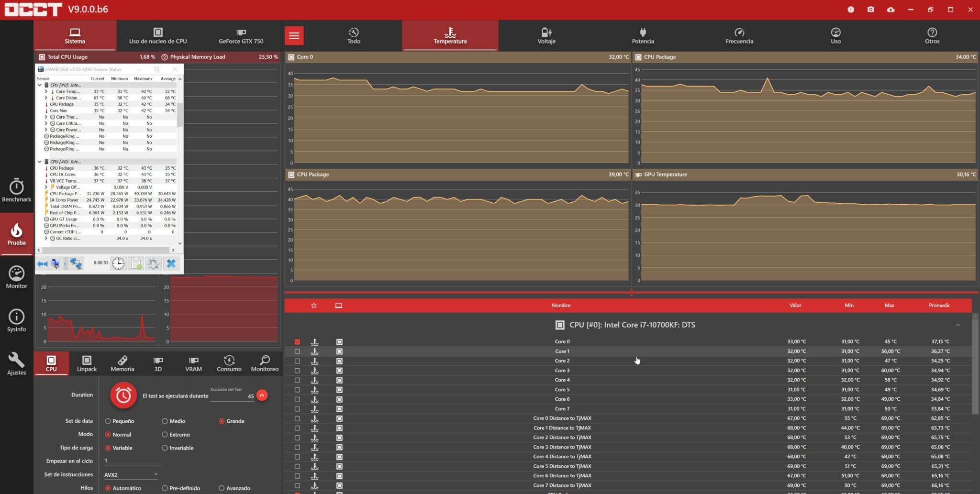
Task: Open HWiNFO sensor settings gear icon
Action: (x=153, y=263)
